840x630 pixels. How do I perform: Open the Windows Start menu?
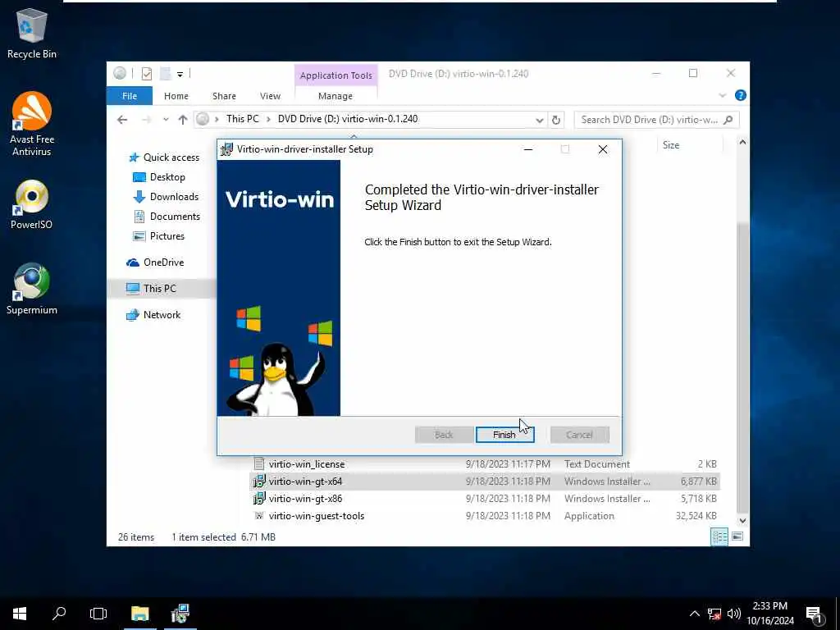[x=20, y=614]
